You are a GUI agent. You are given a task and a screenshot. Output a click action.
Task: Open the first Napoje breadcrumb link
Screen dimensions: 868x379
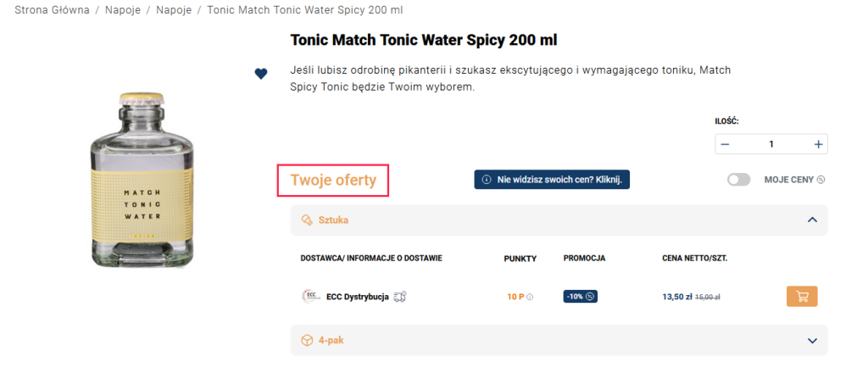[123, 10]
